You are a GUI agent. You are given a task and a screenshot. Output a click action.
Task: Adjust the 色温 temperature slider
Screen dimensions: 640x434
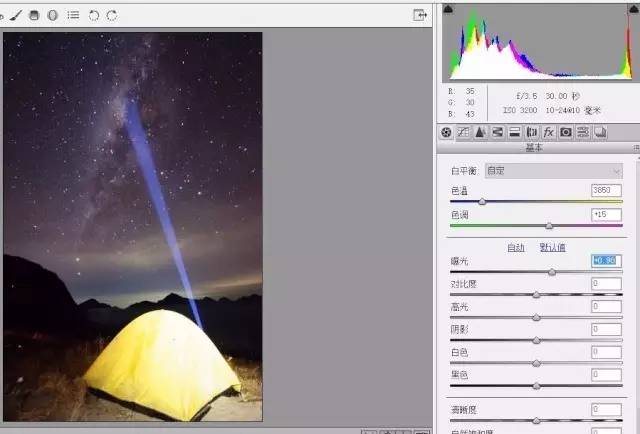pos(482,201)
